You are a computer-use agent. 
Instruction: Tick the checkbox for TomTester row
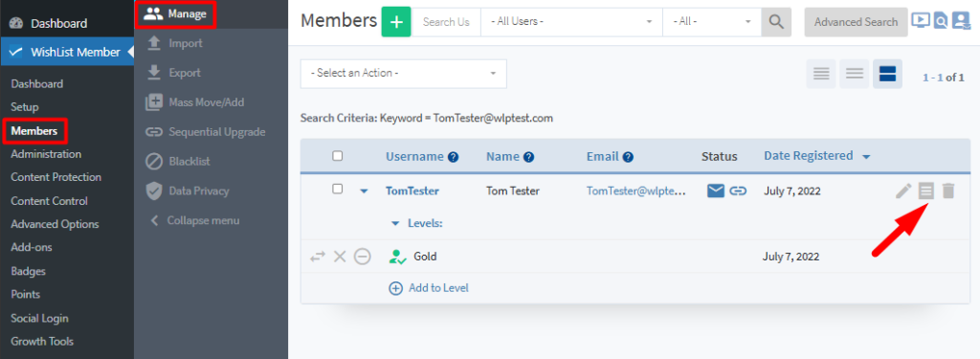point(338,189)
